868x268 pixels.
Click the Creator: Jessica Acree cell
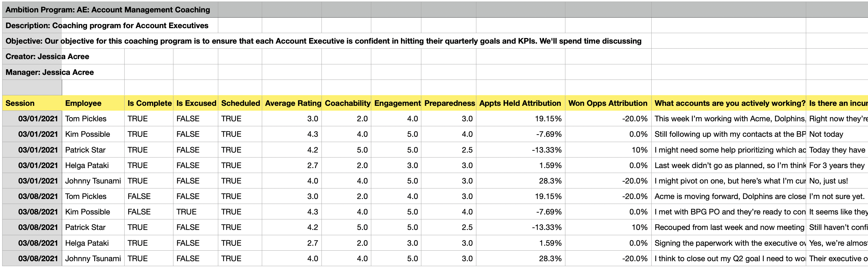48,57
